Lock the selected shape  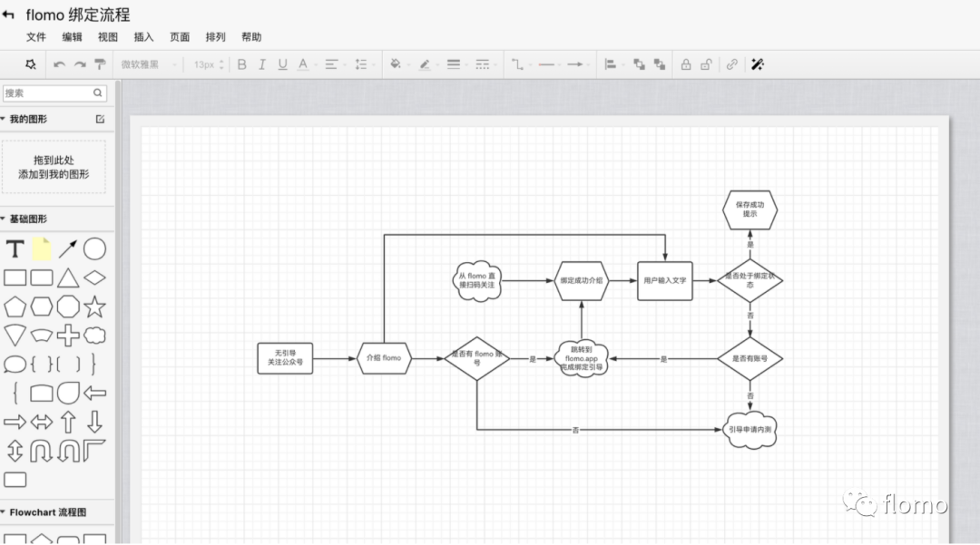[686, 64]
